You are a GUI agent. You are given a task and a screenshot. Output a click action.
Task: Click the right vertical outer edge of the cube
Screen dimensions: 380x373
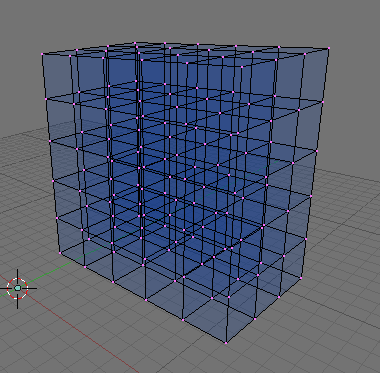click(315, 163)
